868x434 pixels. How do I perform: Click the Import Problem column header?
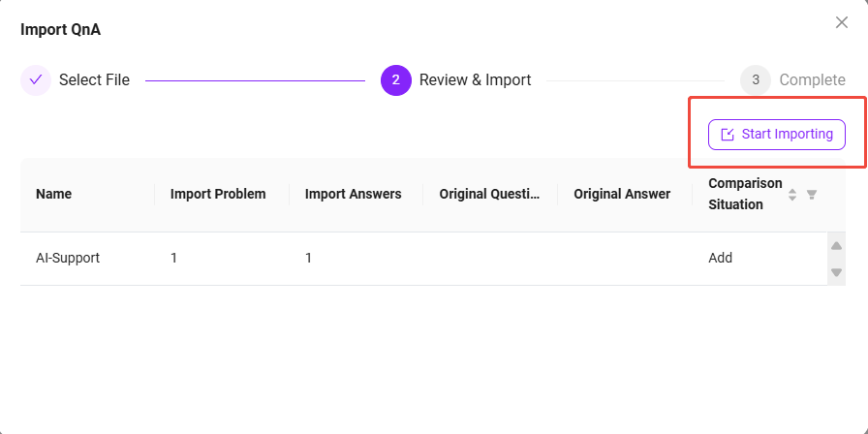point(218,194)
